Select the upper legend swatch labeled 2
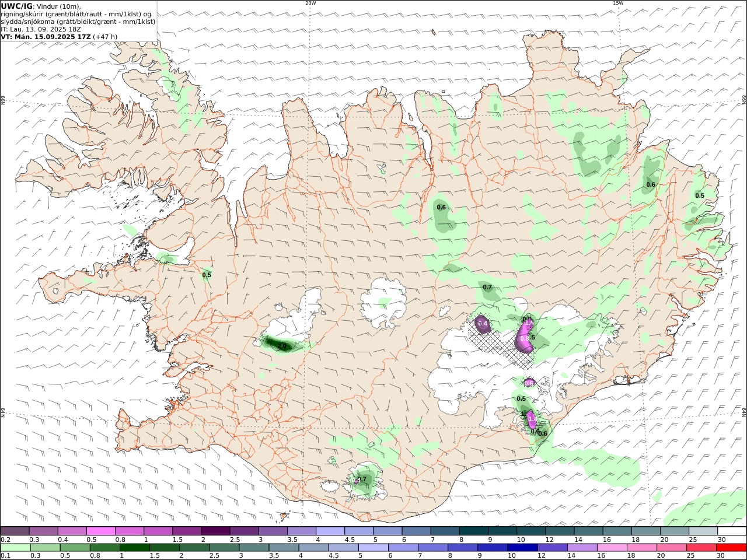Screen dimensions: 747x560 click(x=215, y=531)
